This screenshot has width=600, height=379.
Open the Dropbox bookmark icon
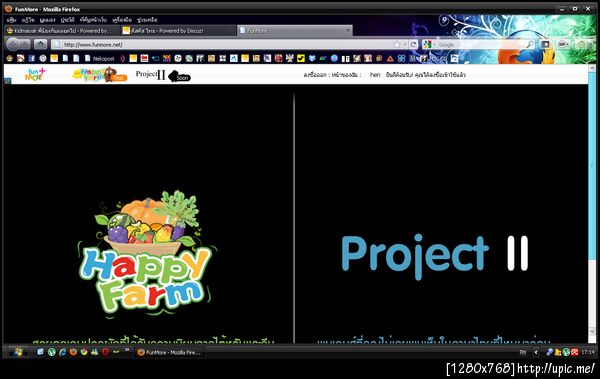click(x=312, y=58)
